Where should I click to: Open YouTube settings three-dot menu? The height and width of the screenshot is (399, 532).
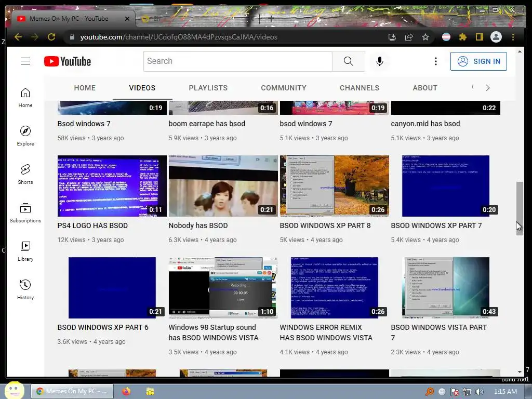436,61
